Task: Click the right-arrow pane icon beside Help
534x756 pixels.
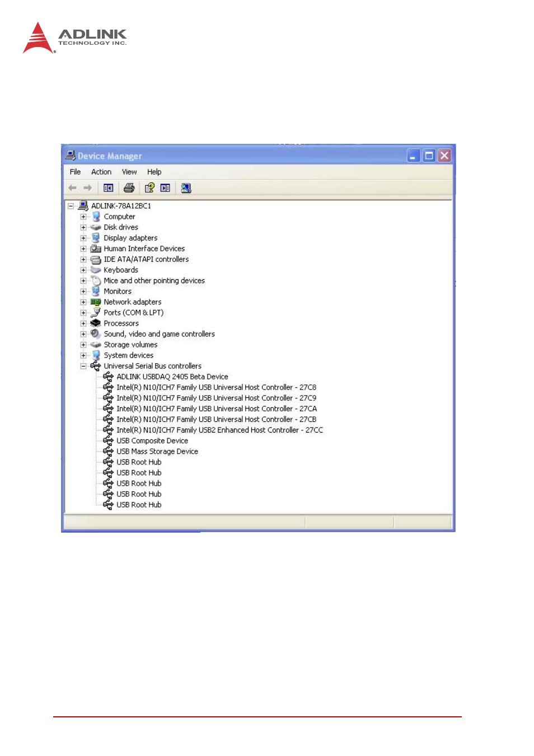Action: click(165, 188)
